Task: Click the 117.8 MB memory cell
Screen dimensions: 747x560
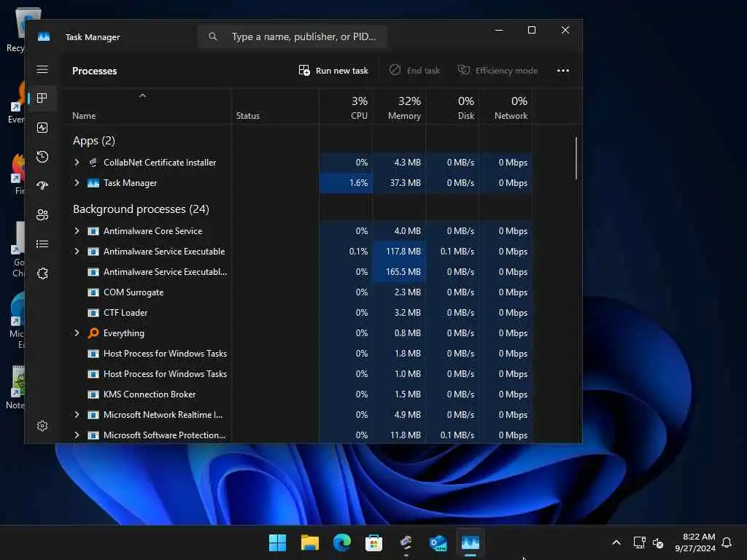Action: (399, 252)
